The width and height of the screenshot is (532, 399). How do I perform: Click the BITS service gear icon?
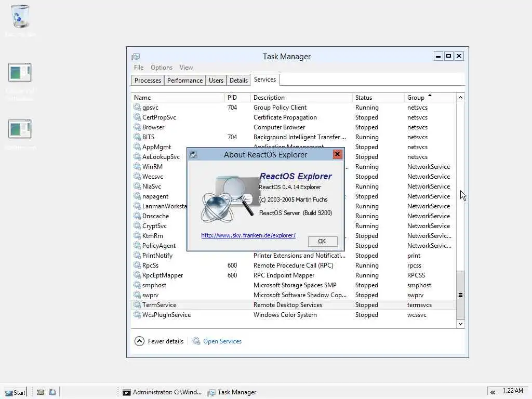tap(137, 137)
